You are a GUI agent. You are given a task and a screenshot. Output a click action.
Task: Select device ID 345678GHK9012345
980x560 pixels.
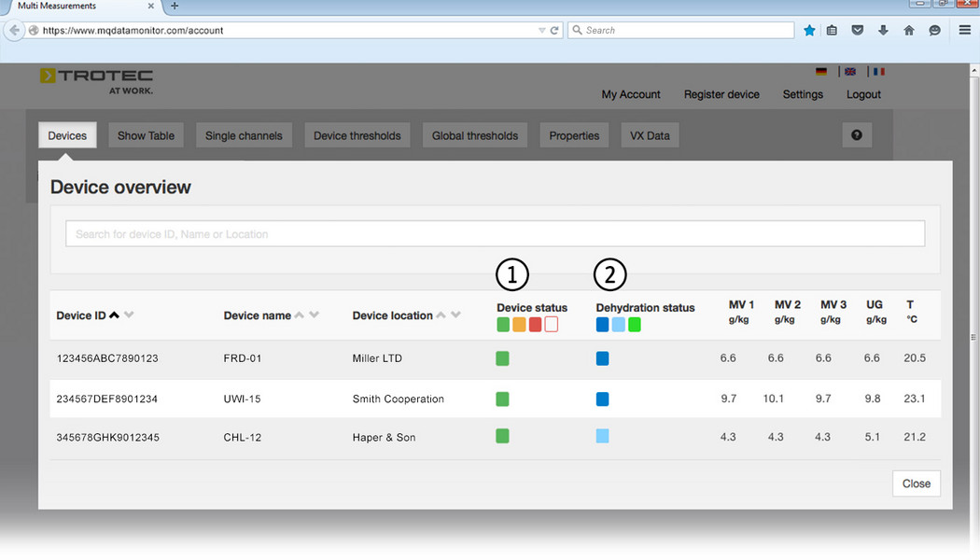[108, 438]
